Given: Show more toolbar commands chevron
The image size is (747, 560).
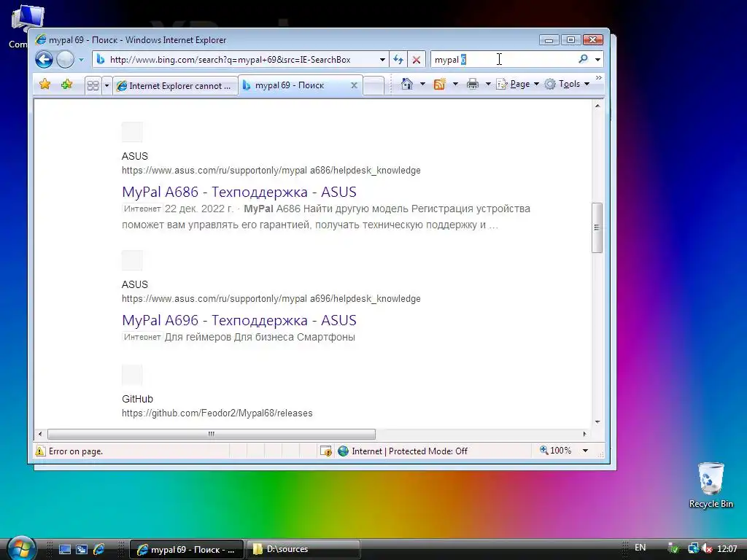Looking at the screenshot, I should point(599,78).
